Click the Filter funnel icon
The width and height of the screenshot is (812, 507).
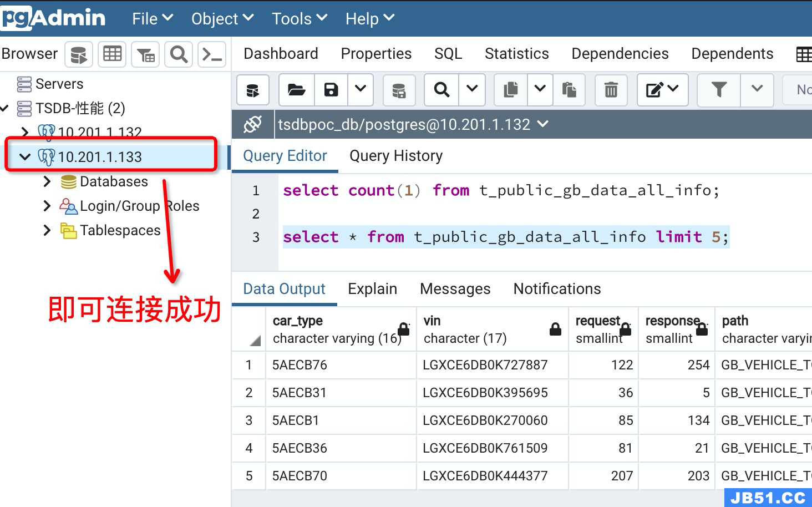[x=719, y=90]
